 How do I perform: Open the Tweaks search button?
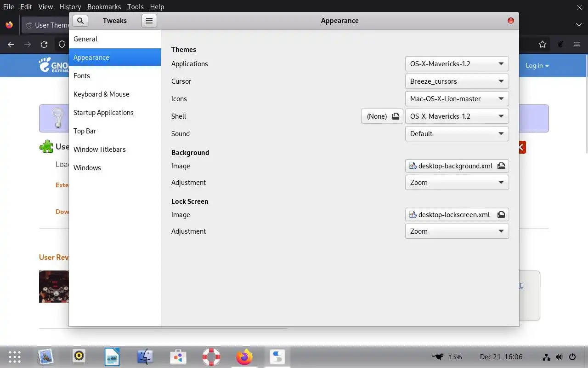[80, 21]
